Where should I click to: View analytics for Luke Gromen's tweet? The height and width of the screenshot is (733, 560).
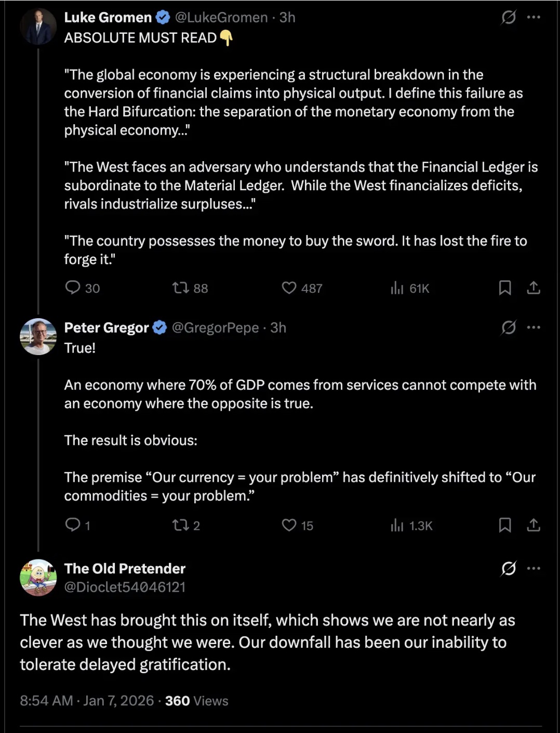(x=397, y=287)
